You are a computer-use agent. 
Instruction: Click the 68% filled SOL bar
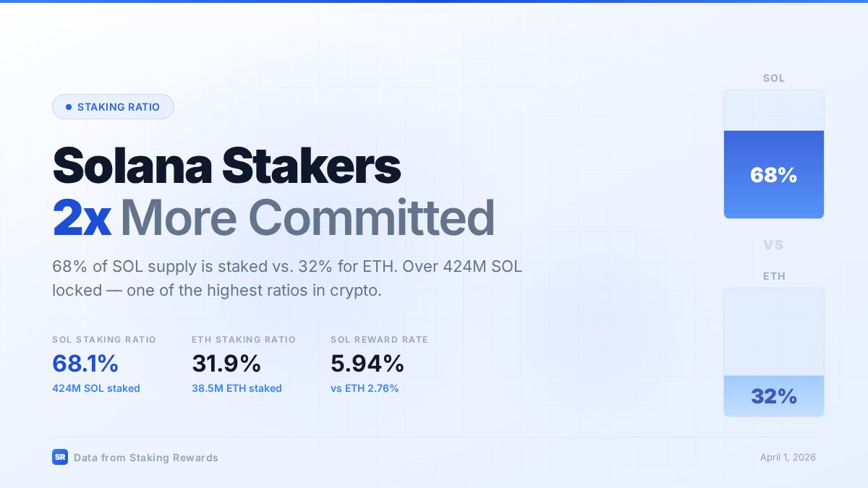[x=773, y=174]
